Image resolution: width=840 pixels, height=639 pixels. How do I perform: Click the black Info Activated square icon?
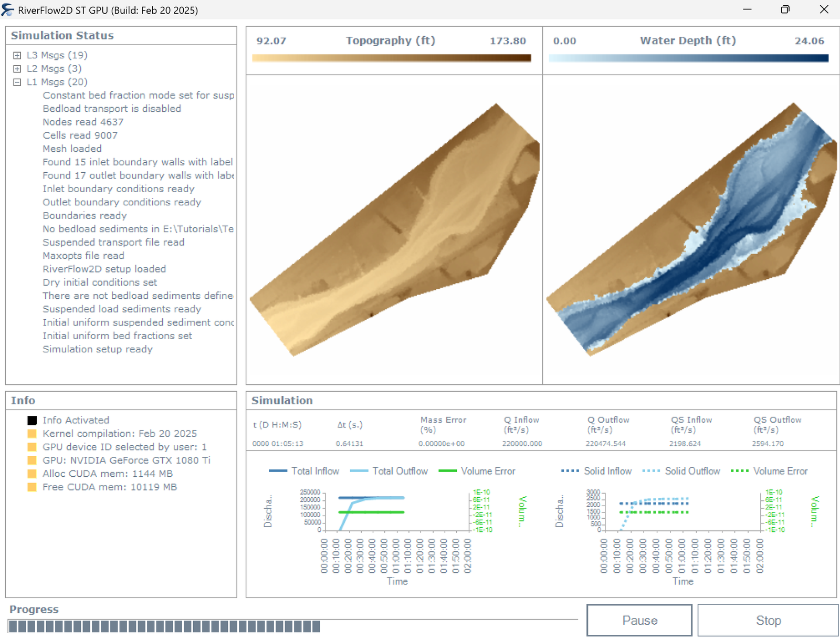[32, 420]
